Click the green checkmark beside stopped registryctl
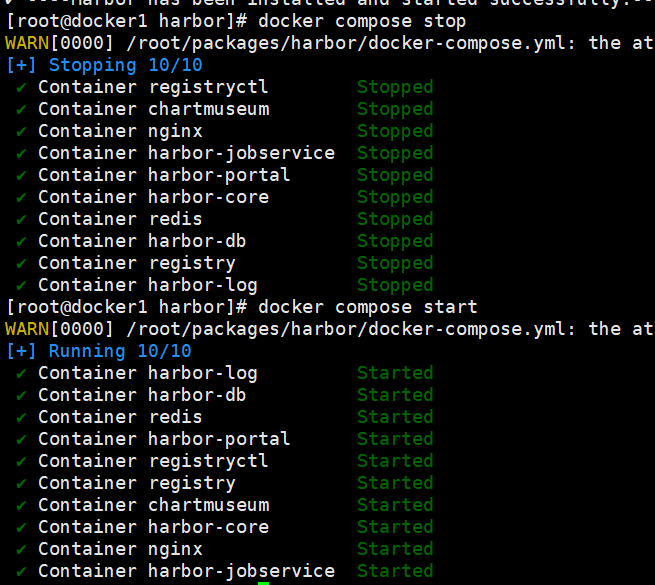 21,88
